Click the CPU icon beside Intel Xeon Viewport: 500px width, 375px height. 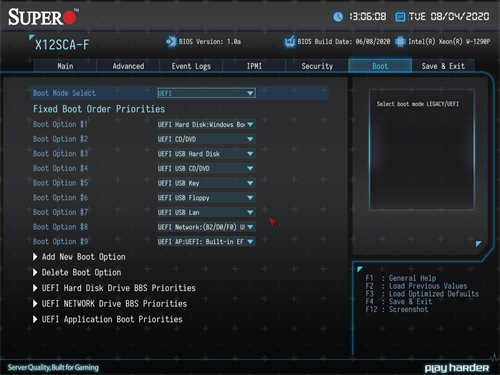pyautogui.click(x=400, y=42)
